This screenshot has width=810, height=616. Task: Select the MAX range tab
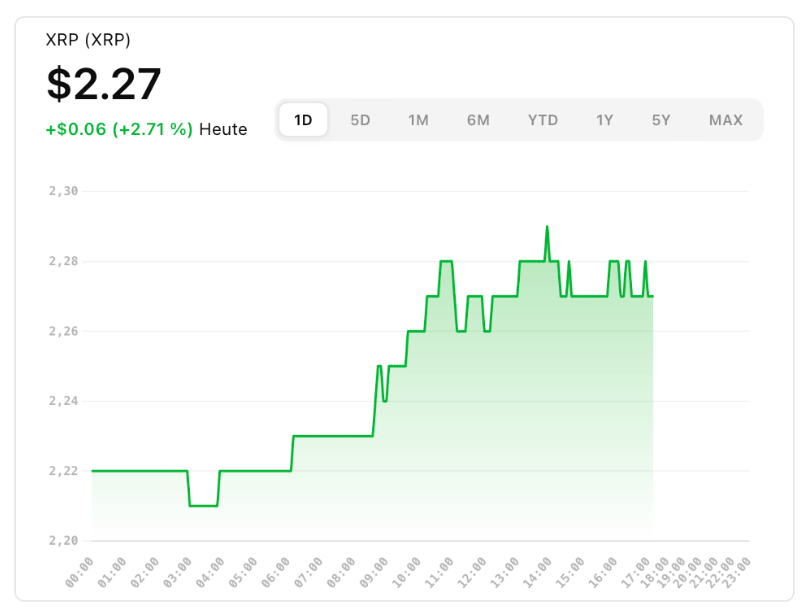(x=726, y=120)
